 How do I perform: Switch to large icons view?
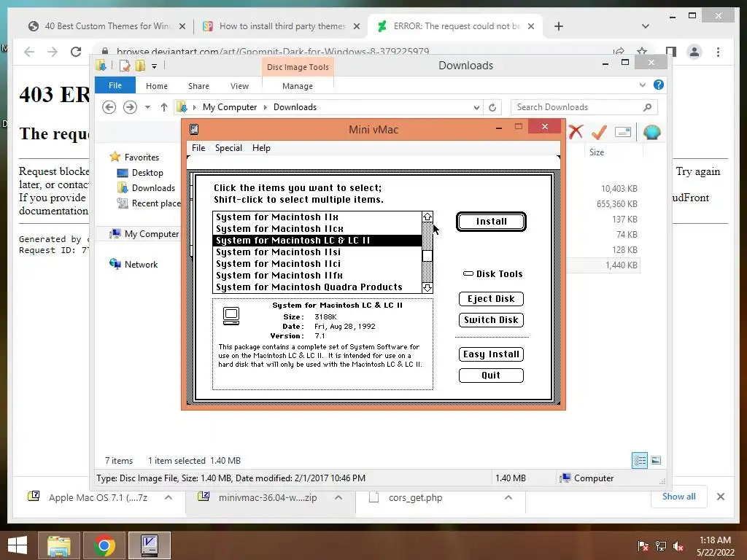pos(656,460)
